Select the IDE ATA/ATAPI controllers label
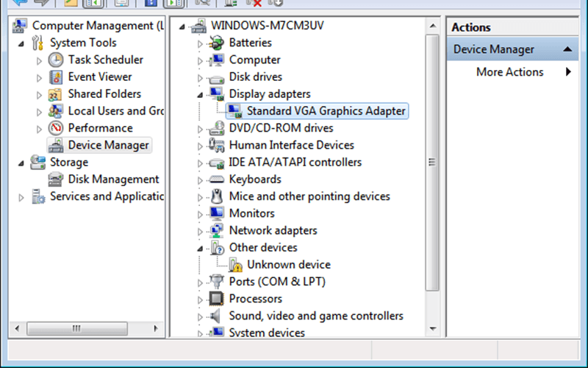 [295, 162]
